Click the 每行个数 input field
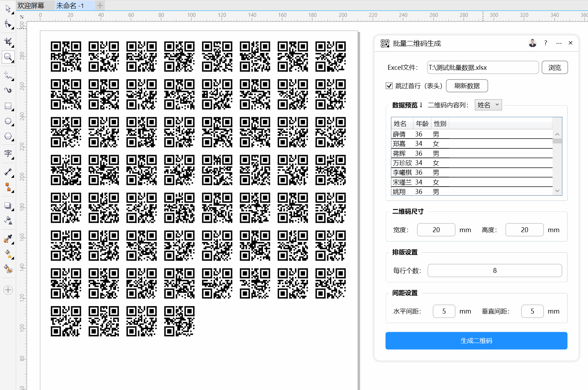This screenshot has width=588, height=390. (494, 270)
